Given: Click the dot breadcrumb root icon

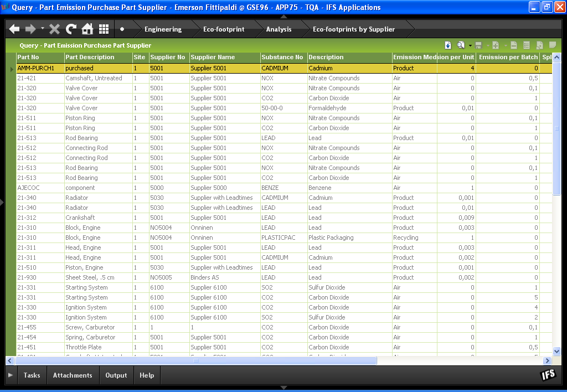Looking at the screenshot, I should click(x=122, y=29).
